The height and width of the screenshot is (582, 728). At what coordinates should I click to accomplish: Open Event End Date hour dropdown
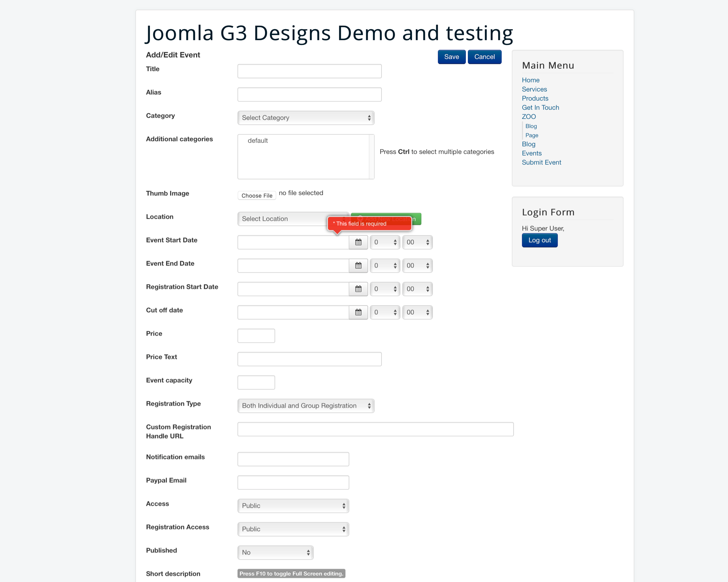(385, 265)
